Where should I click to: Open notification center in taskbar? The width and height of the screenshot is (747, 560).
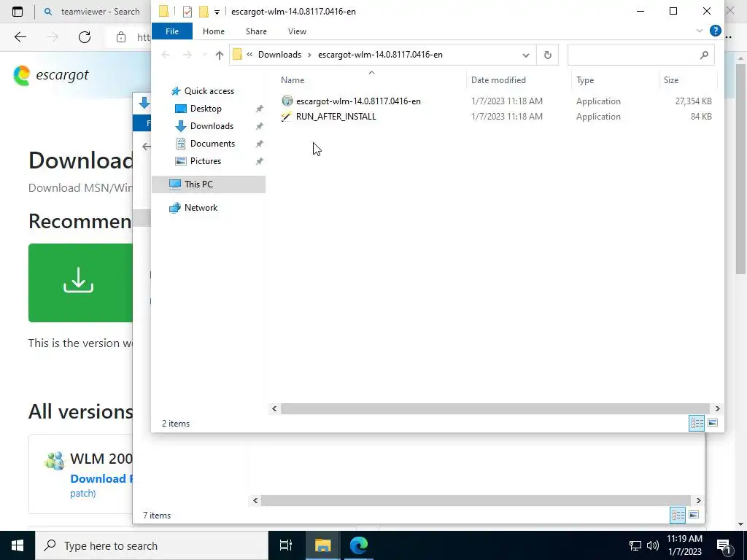click(724, 546)
